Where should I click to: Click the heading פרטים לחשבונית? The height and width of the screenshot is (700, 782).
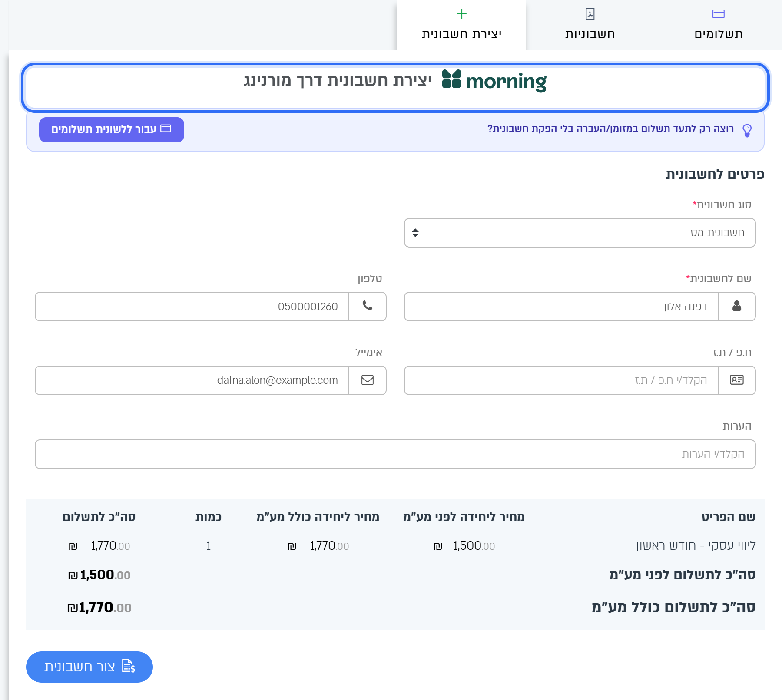coord(715,174)
